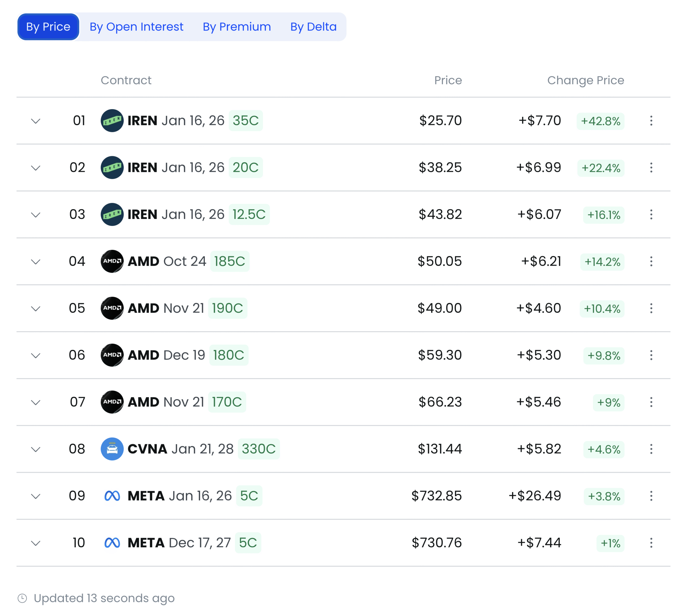Expand row 08 CVNA Jan 21, 28 contract

pyautogui.click(x=36, y=449)
